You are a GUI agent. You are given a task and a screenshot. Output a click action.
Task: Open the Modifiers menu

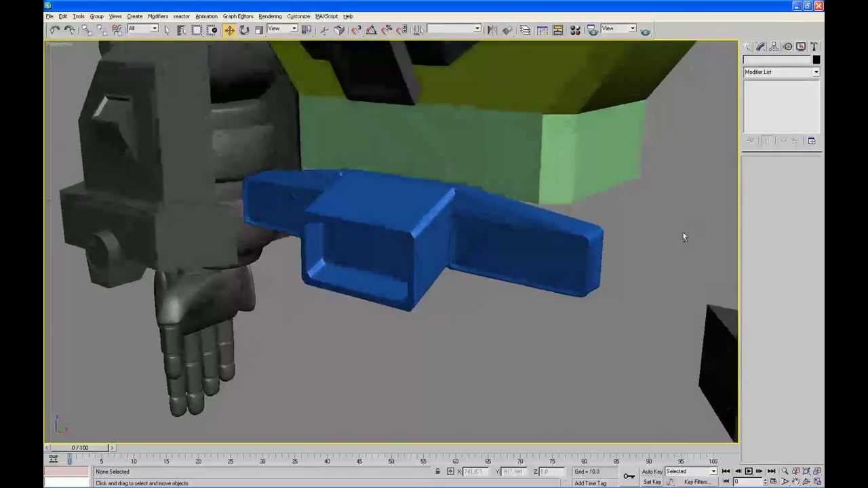coord(158,16)
